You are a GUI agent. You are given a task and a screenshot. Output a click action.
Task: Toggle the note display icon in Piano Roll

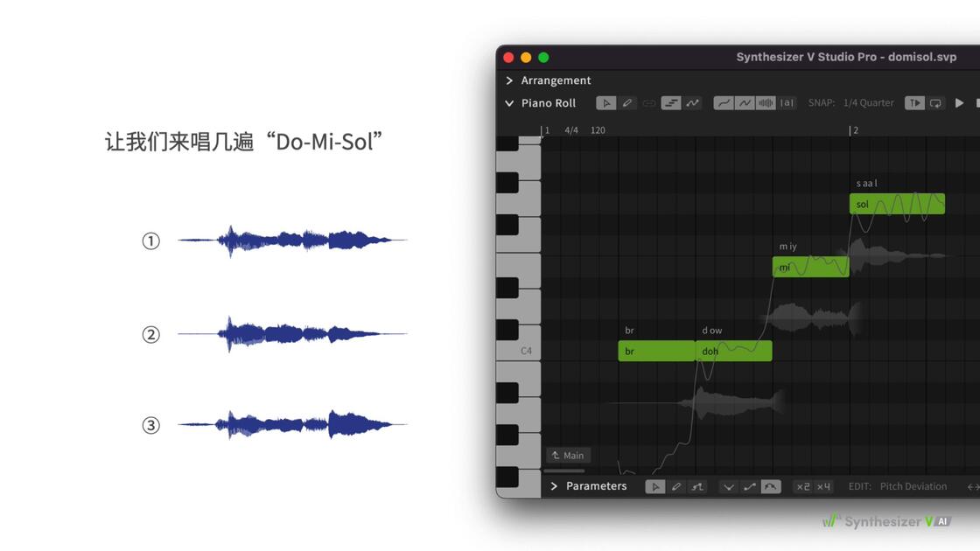(x=670, y=103)
